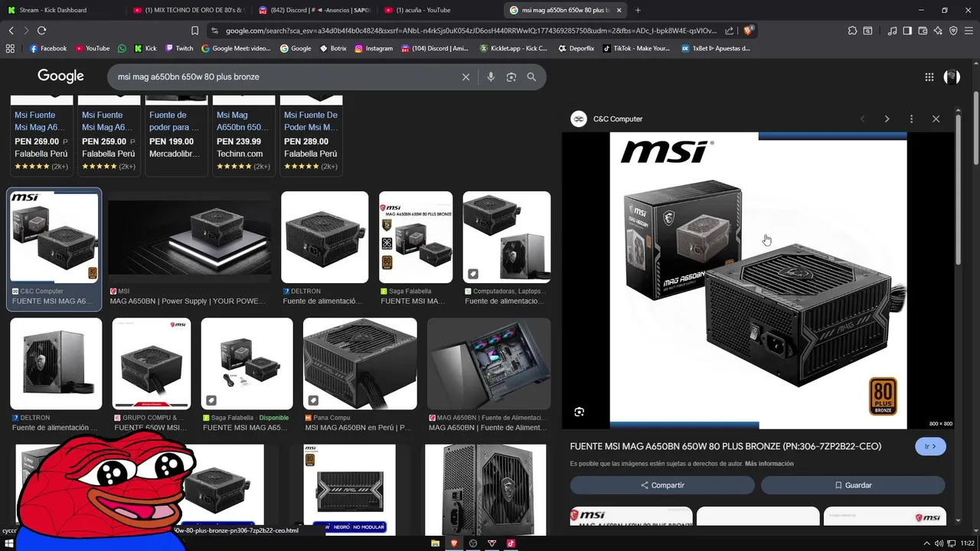Image resolution: width=980 pixels, height=551 pixels.
Task: Navigate back in browser history
Action: pos(11,31)
